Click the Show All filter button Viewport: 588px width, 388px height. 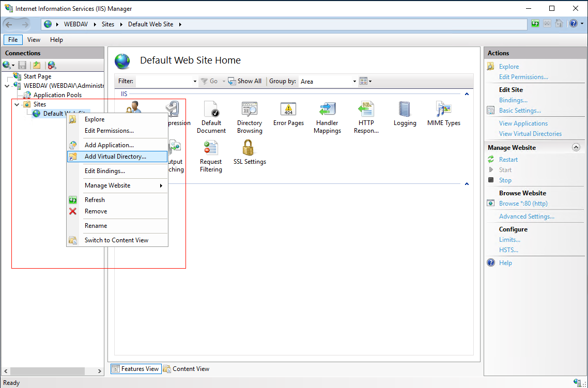[245, 81]
